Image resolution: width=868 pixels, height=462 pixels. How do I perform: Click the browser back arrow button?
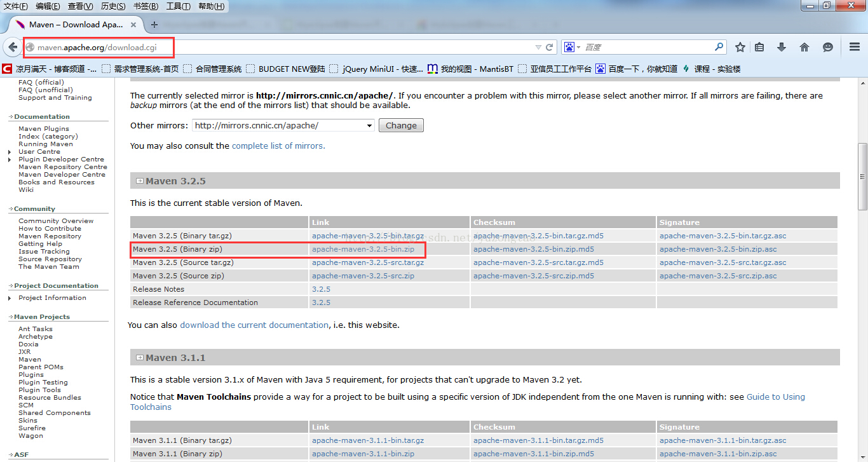pyautogui.click(x=13, y=47)
